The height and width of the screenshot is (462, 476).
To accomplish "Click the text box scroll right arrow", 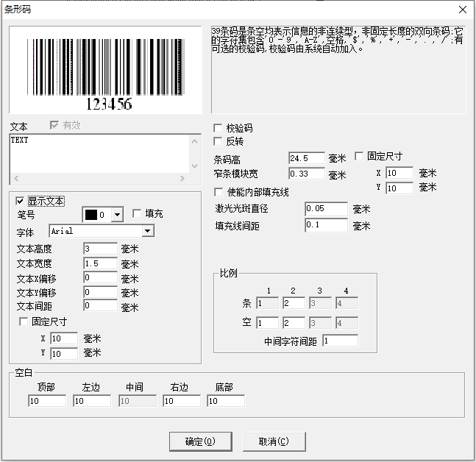I will [182, 179].
